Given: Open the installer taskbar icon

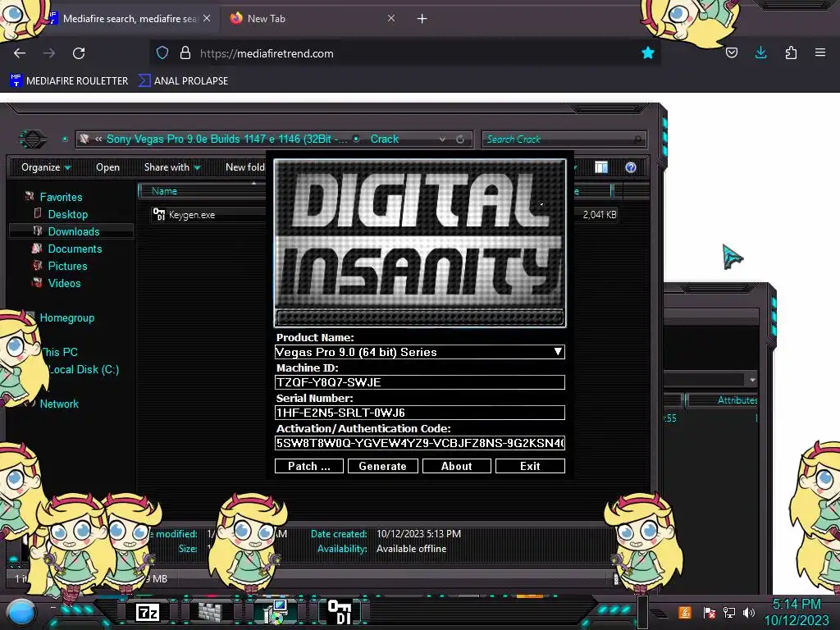Looking at the screenshot, I should coord(276,612).
